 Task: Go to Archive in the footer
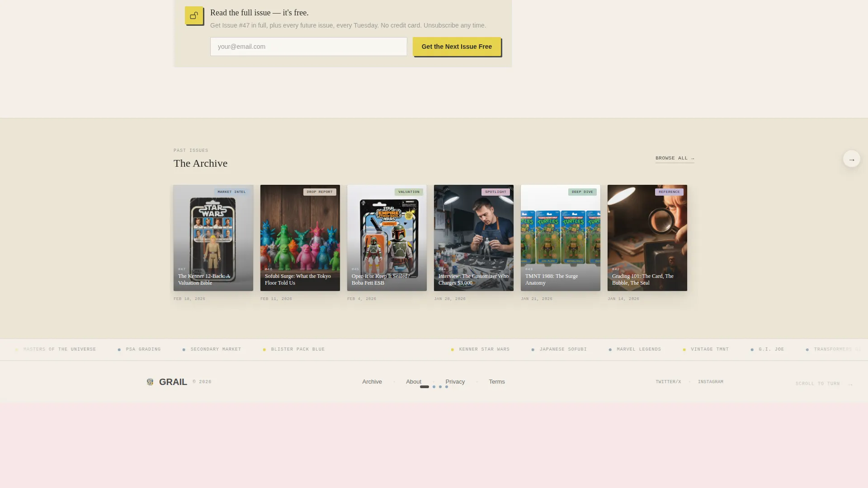[x=372, y=382]
